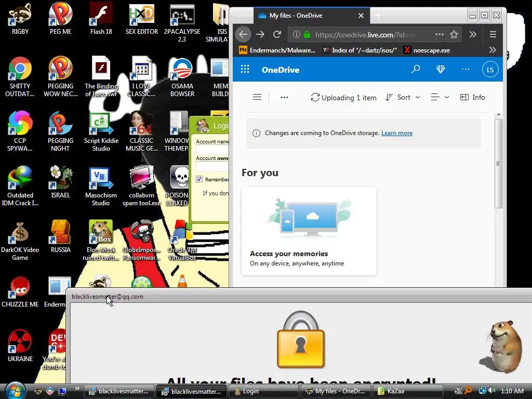Click the volume icon in system tray
This screenshot has height=399, width=532.
[491, 391]
